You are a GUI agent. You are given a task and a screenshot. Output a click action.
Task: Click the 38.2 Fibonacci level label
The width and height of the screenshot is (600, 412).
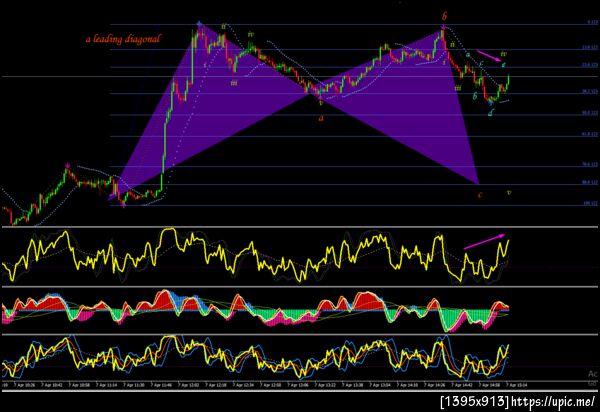pos(590,92)
